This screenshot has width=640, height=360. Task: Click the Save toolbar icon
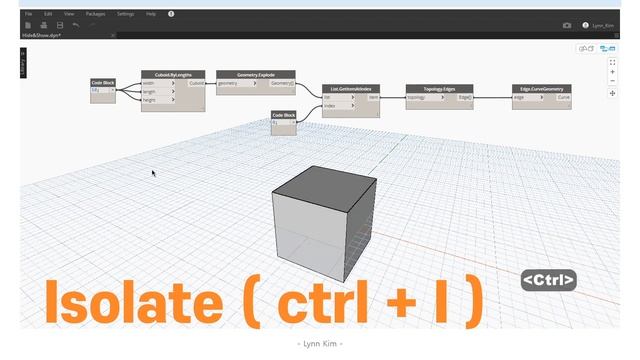pos(60,25)
